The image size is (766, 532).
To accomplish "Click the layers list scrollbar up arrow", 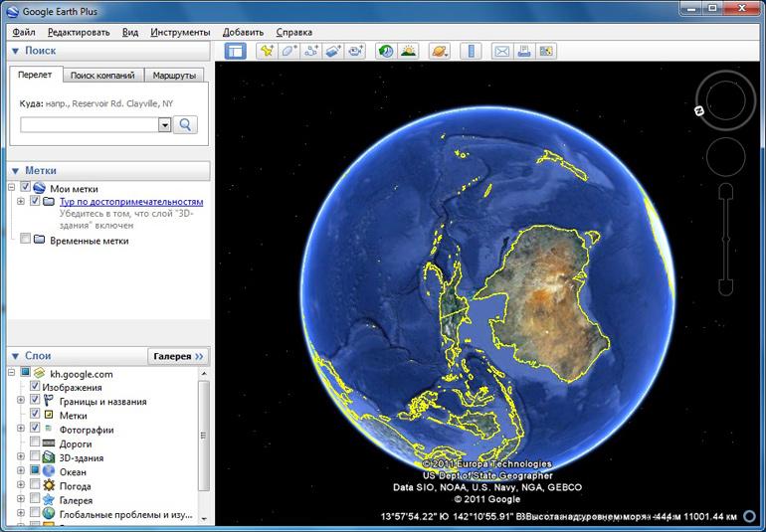I will (204, 373).
